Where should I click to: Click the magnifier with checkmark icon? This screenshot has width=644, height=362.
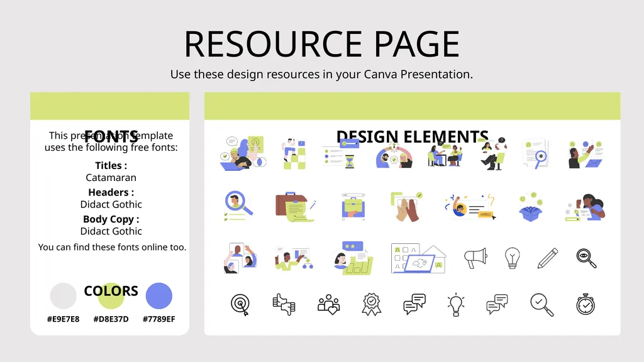[541, 305]
